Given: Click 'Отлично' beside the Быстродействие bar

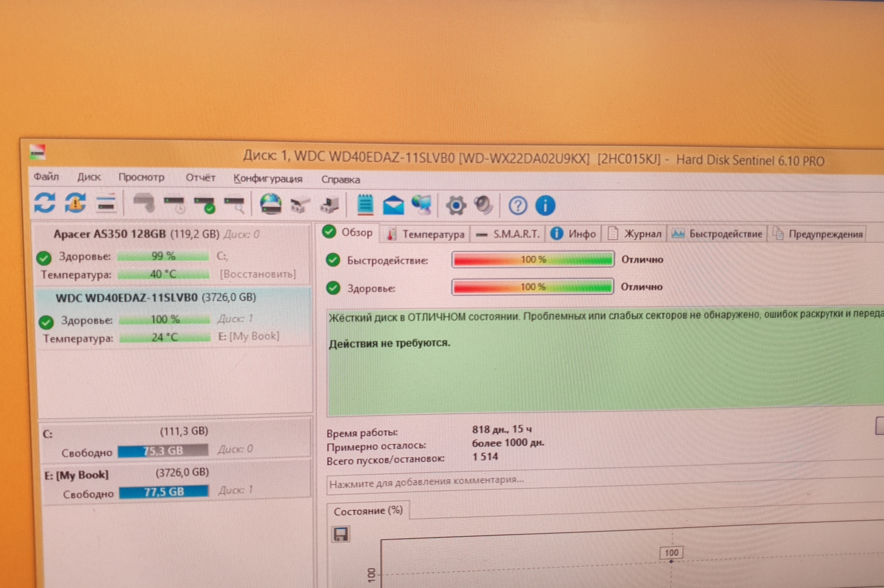Looking at the screenshot, I should pyautogui.click(x=642, y=260).
